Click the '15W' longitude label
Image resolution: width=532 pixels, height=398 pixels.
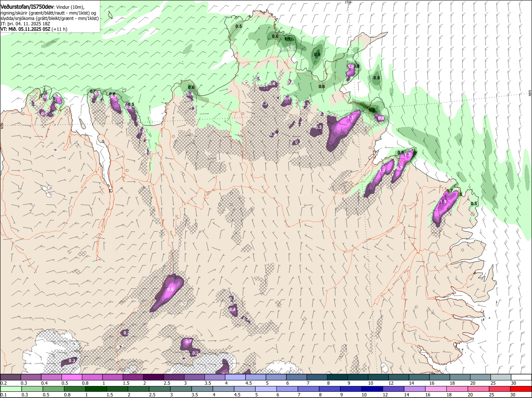coord(348,2)
